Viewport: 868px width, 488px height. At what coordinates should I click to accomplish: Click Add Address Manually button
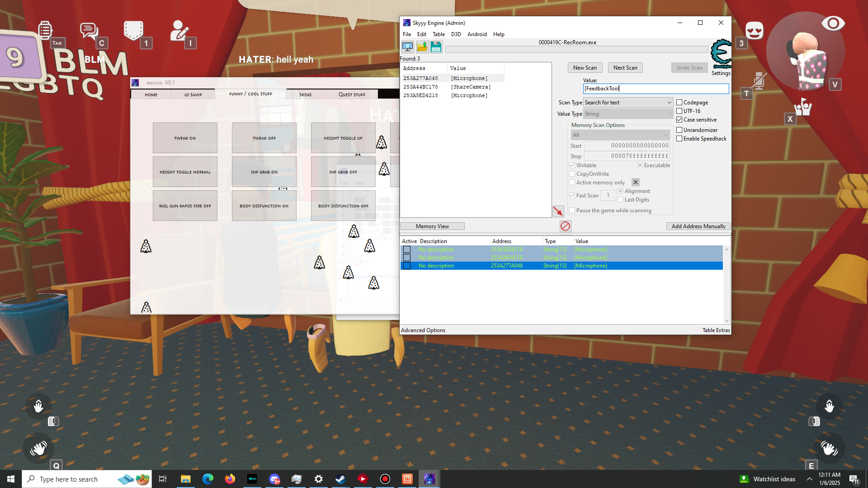point(698,226)
